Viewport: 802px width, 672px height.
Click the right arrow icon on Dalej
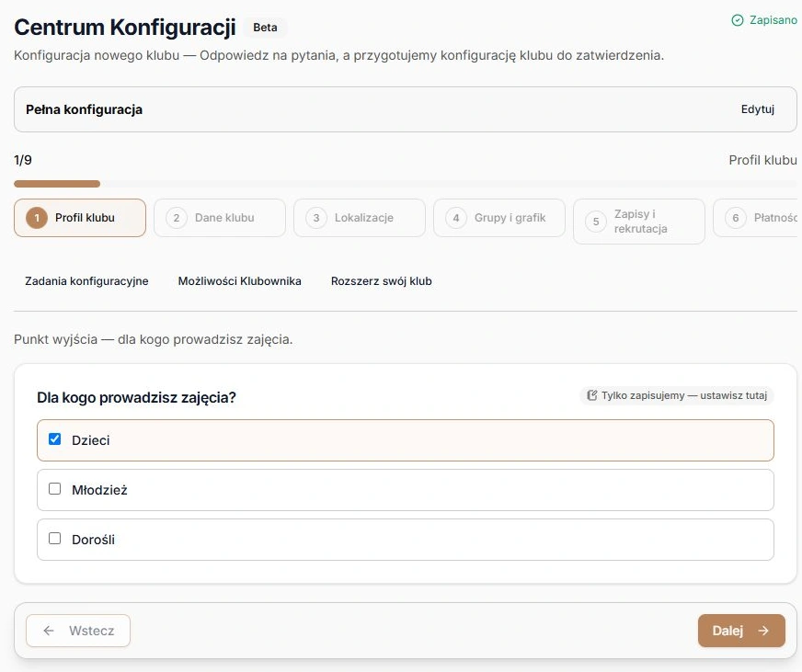(x=763, y=631)
